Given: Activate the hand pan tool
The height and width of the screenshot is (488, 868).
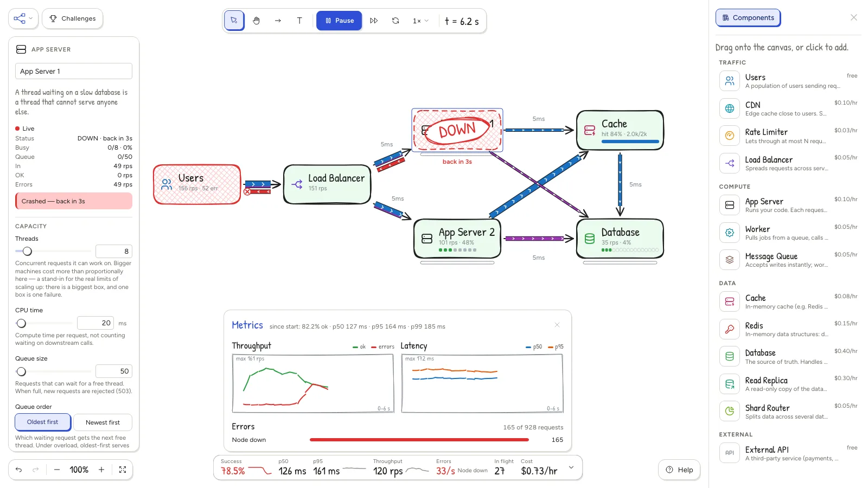Looking at the screenshot, I should tap(256, 21).
